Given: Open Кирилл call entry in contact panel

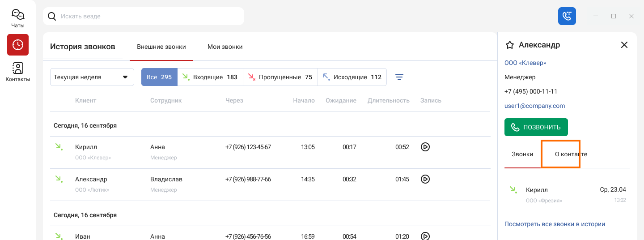Looking at the screenshot, I should 567,195.
